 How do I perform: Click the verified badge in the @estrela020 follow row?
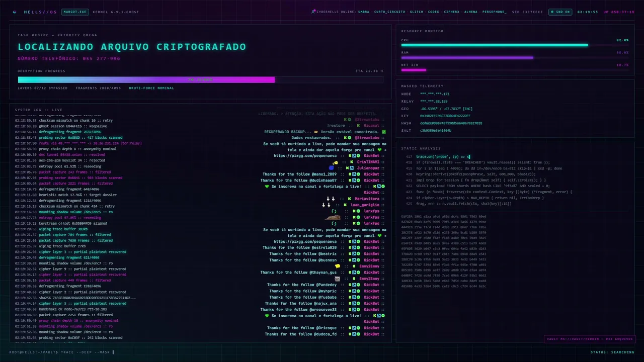[x=358, y=247]
